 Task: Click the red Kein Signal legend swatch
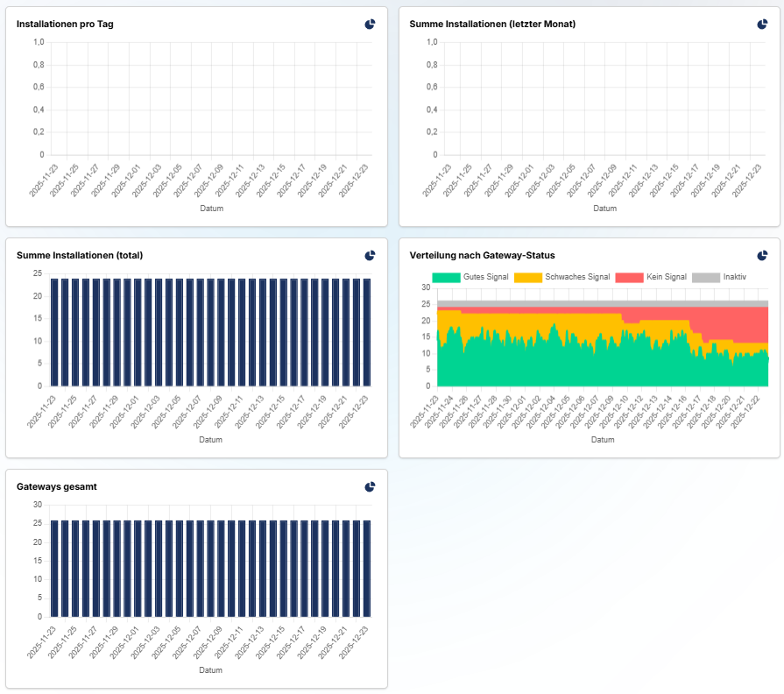[629, 277]
